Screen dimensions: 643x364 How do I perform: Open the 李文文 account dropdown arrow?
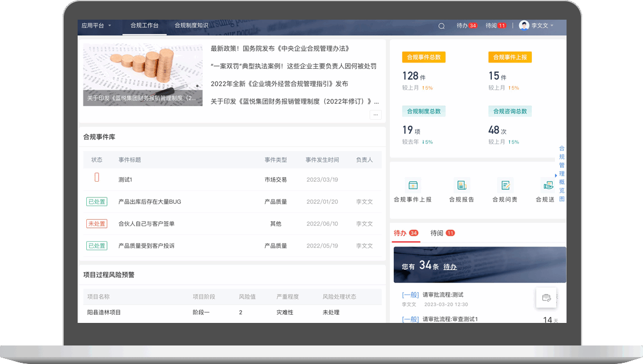pyautogui.click(x=552, y=25)
